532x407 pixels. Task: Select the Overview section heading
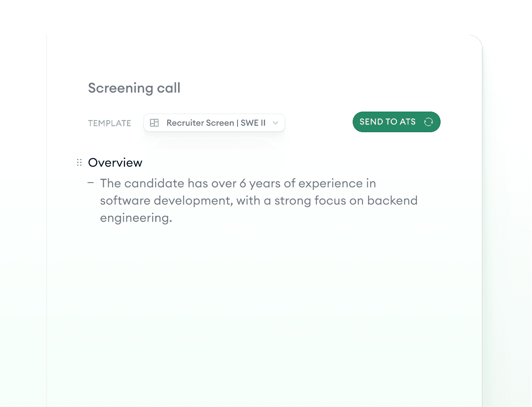[115, 162]
